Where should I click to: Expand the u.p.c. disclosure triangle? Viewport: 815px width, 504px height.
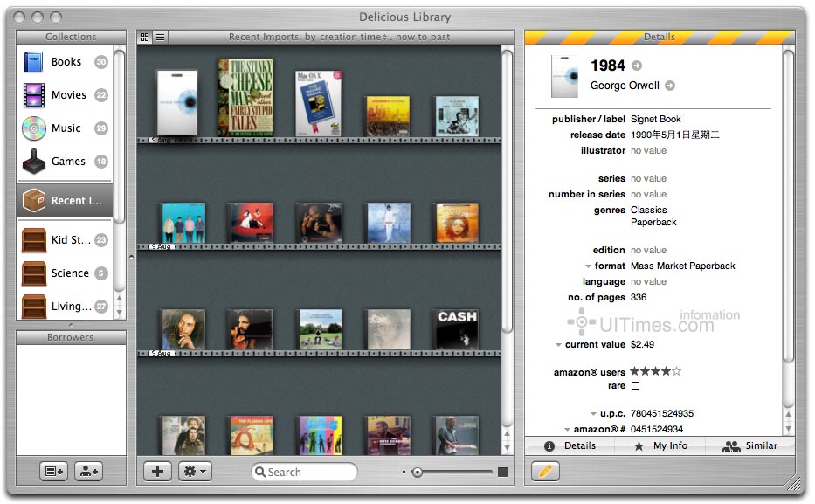(x=593, y=413)
